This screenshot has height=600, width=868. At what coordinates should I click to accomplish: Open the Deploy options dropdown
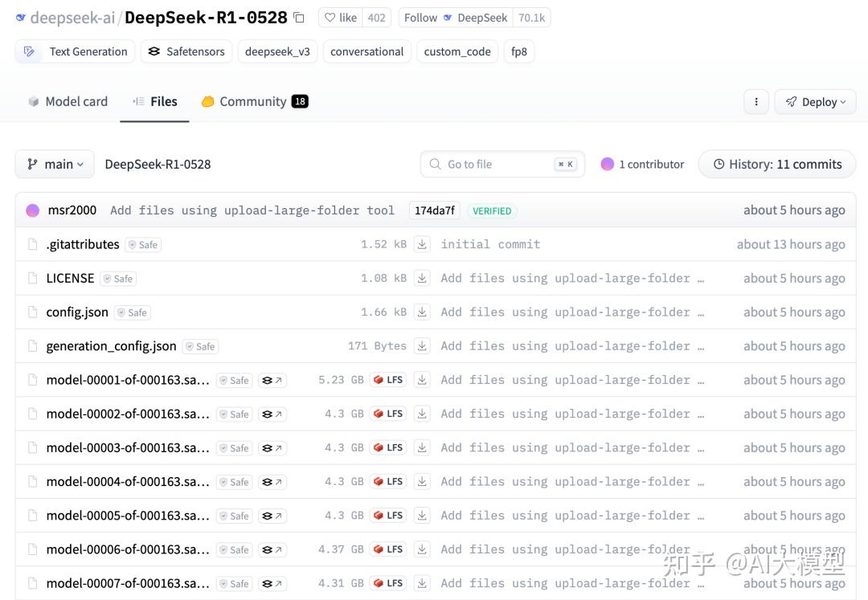pyautogui.click(x=815, y=101)
